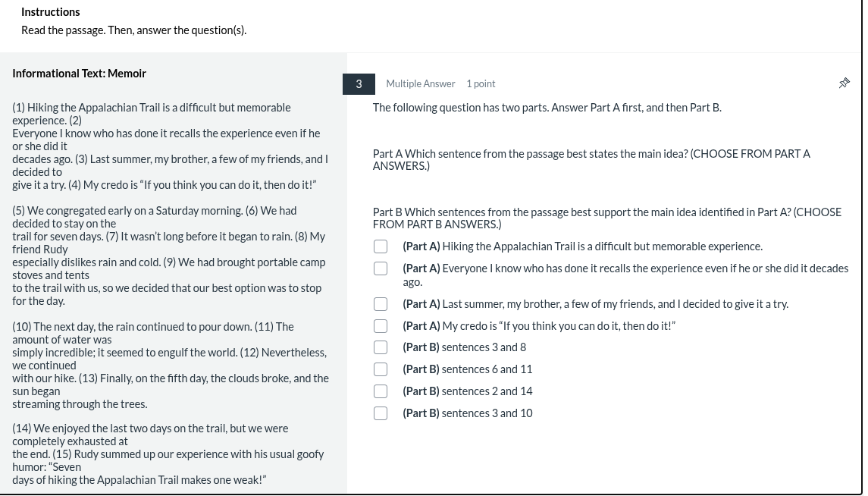Click the Part B supporting sentences question text
Screen dimensions: 868x496
pyautogui.click(x=606, y=218)
